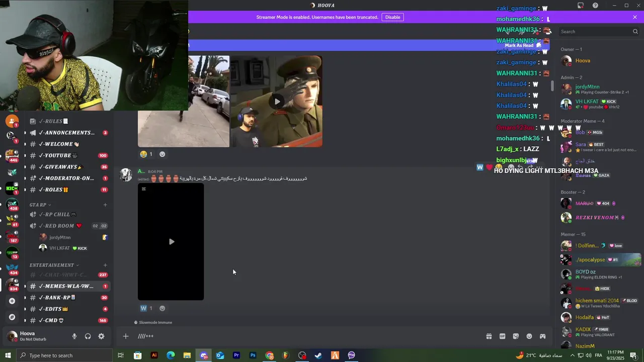Open the muted CHAT-9HWT channel

point(68,275)
